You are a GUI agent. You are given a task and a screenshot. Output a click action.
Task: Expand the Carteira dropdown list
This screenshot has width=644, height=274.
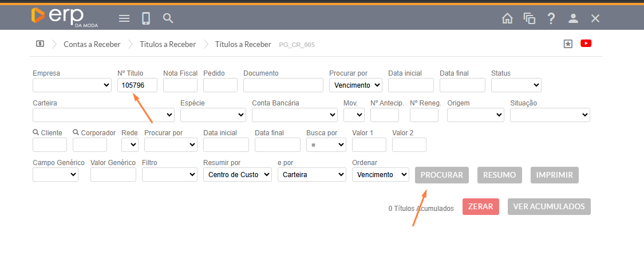click(104, 115)
